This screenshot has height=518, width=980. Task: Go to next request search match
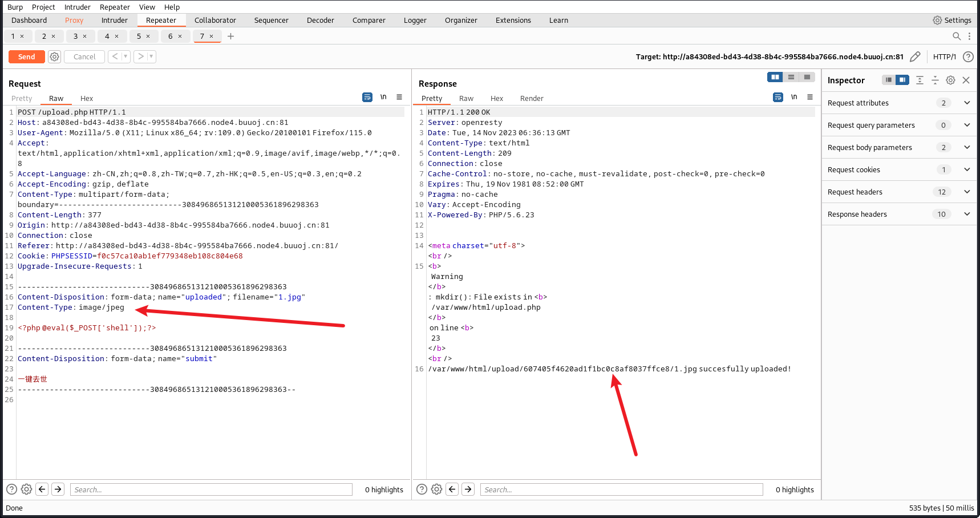tap(58, 489)
